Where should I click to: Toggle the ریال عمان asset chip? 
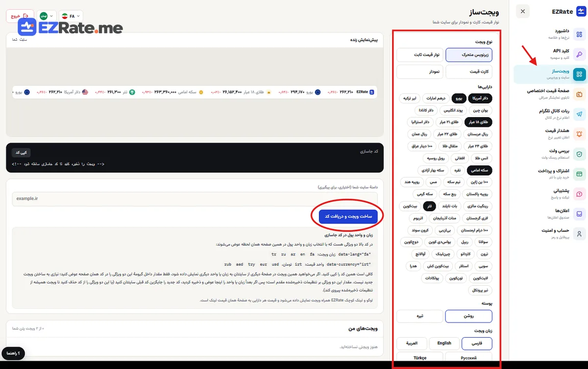[x=420, y=134]
